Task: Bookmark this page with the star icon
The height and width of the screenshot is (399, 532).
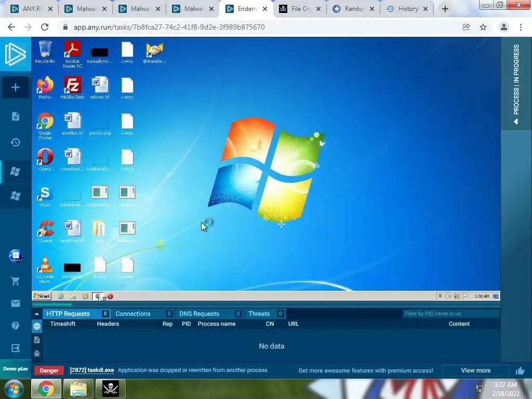Action: click(483, 27)
